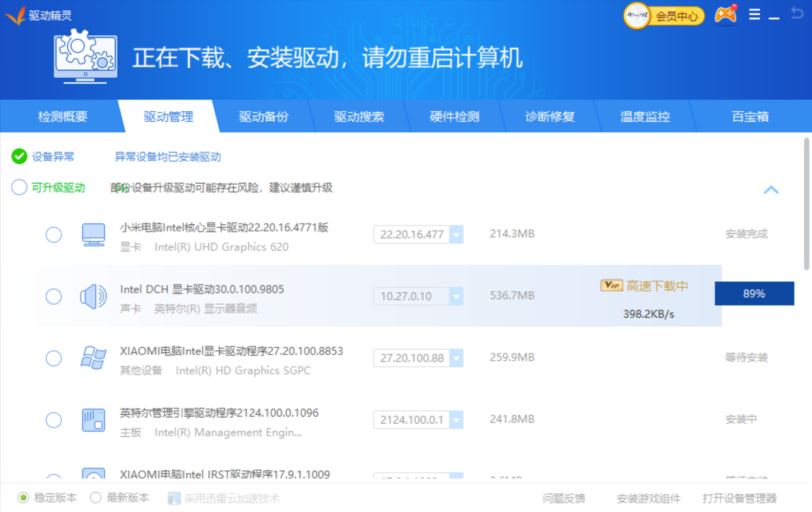Open version dropdown 22.20.16.477
The width and height of the screenshot is (812, 512).
[418, 234]
